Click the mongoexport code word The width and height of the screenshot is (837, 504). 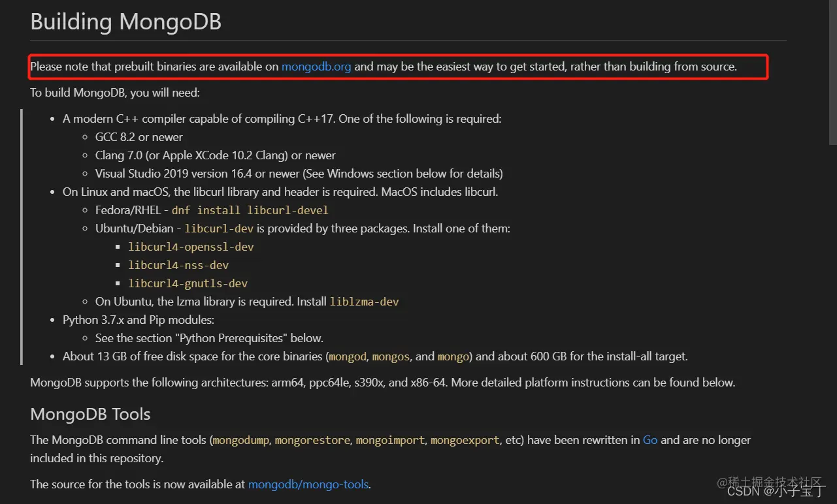point(465,440)
